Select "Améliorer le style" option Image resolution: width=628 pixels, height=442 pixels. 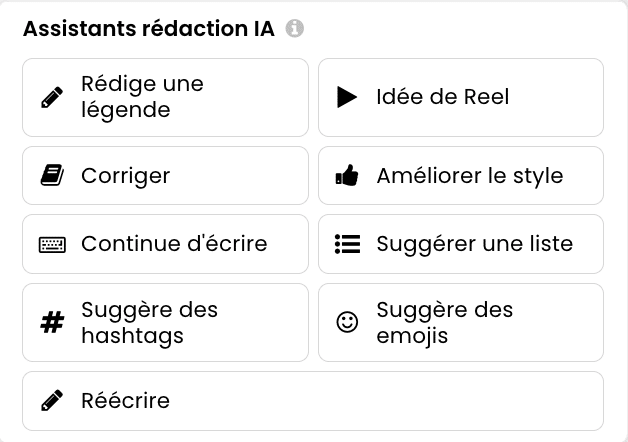click(470, 176)
